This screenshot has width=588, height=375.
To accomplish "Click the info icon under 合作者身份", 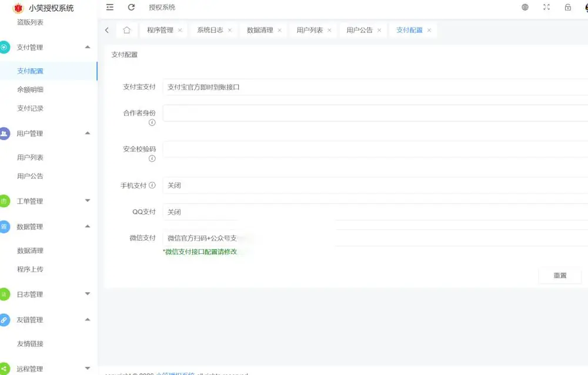I will [x=152, y=122].
